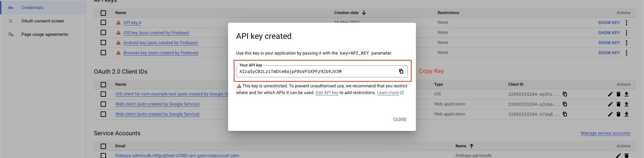Tick the iOS client row checkbox
Screen dimensions: 644x158
(x=103, y=94)
